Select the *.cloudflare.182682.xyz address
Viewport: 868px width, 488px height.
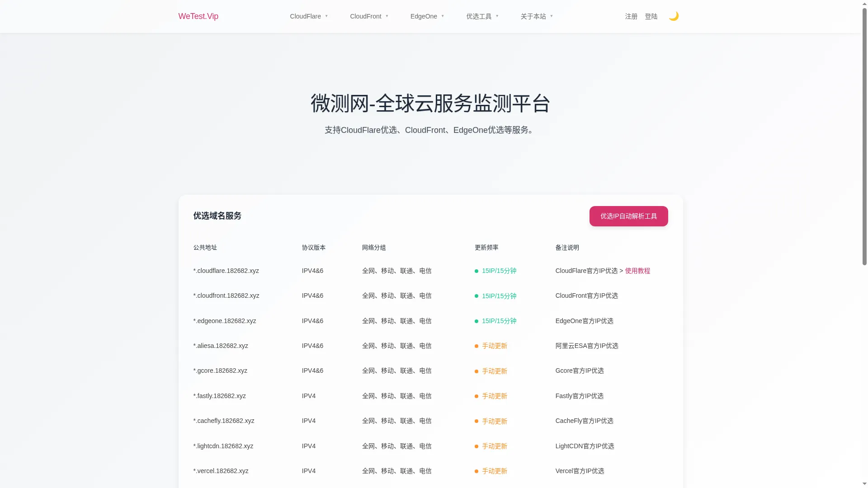[x=226, y=271]
